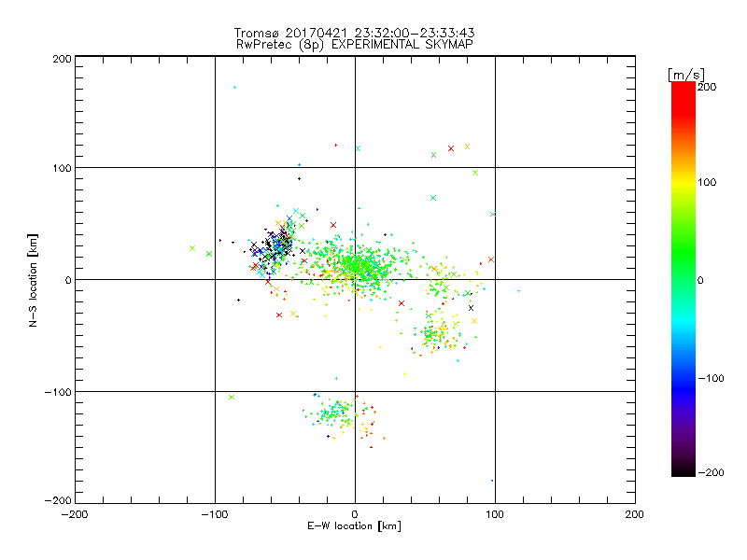Click the colorbar tick label -100

point(712,378)
